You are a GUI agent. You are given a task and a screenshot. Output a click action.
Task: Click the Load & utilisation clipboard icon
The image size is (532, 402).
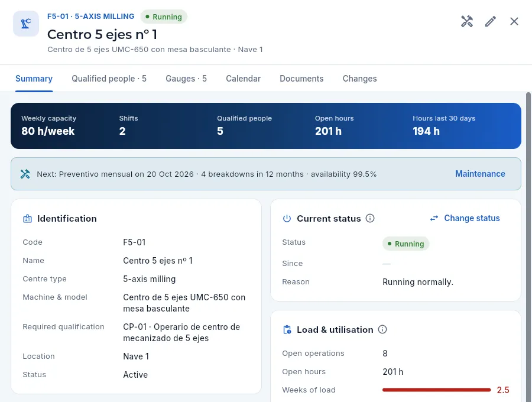[x=287, y=330]
